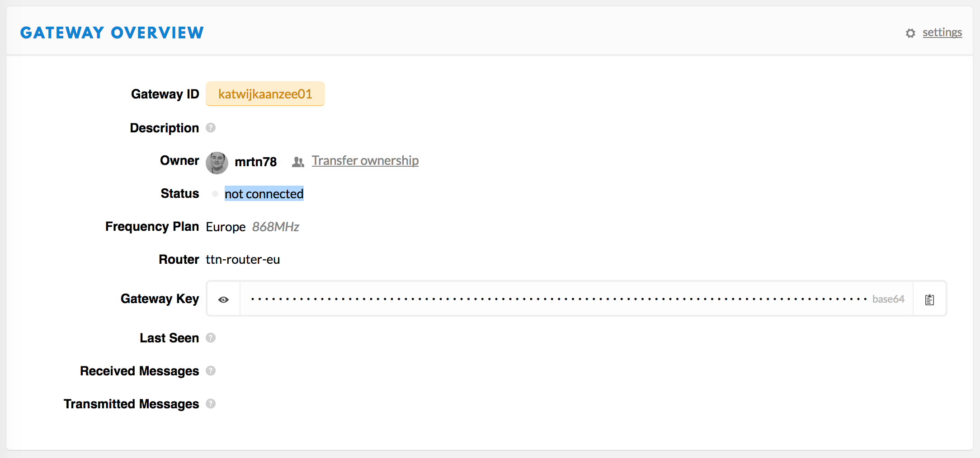Click owner mrtn78 avatar photo
The width and height of the screenshot is (980, 458).
click(217, 163)
